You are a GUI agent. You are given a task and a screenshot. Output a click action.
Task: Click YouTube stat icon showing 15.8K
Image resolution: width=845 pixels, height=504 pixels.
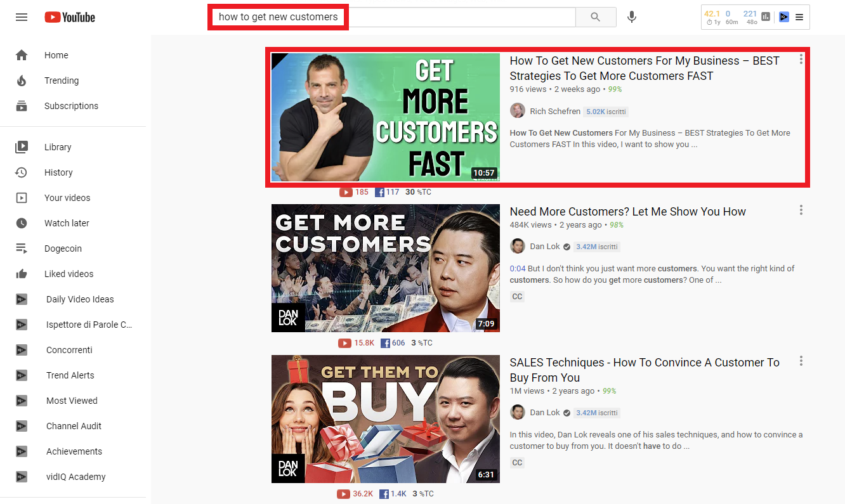tap(344, 343)
